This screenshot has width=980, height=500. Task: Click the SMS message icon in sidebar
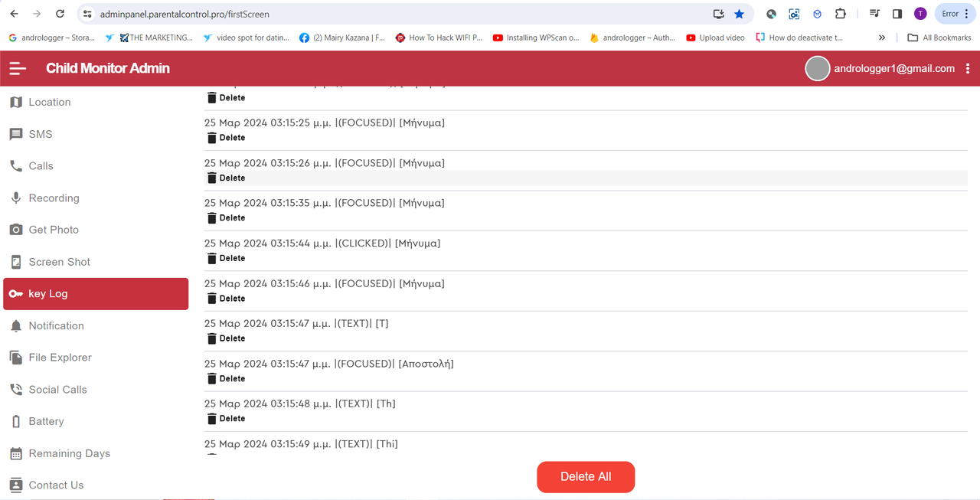point(16,134)
